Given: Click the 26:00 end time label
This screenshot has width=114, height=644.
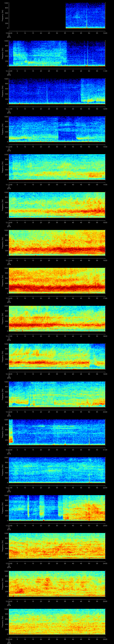Looking at the screenshot, I should [x=105, y=639].
